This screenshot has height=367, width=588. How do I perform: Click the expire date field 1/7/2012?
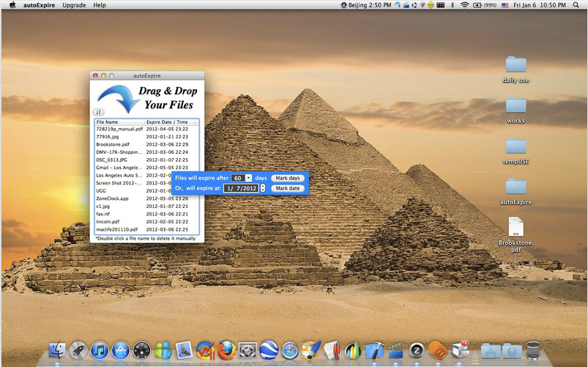pyautogui.click(x=241, y=188)
